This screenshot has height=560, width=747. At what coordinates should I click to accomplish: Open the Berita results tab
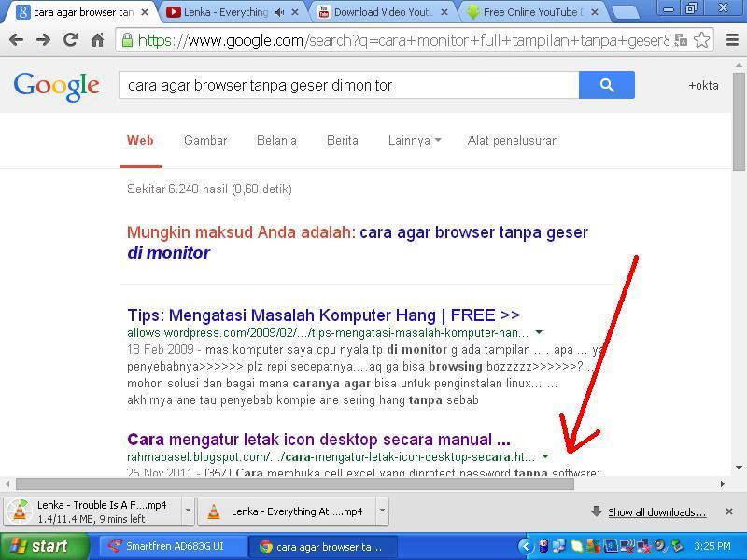(x=342, y=141)
